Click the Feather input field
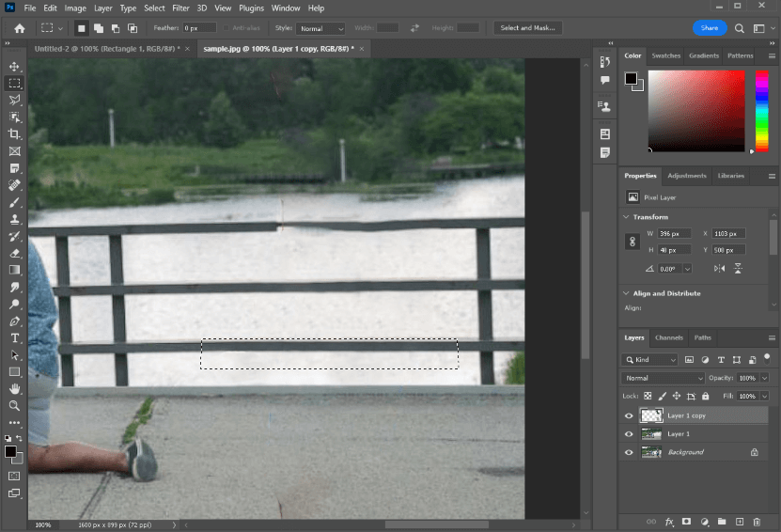The image size is (781, 532). click(198, 28)
